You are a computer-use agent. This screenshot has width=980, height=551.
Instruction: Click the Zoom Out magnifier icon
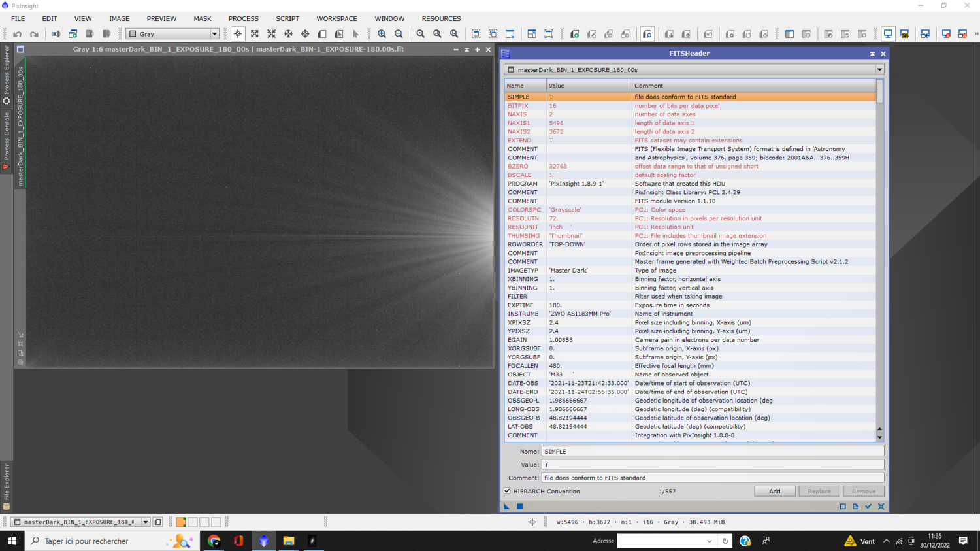click(399, 34)
